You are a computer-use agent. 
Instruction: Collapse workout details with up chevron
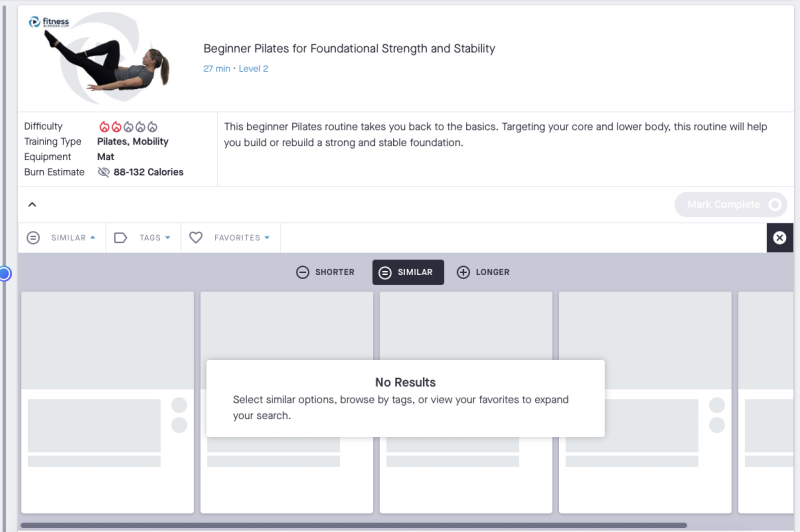31,205
